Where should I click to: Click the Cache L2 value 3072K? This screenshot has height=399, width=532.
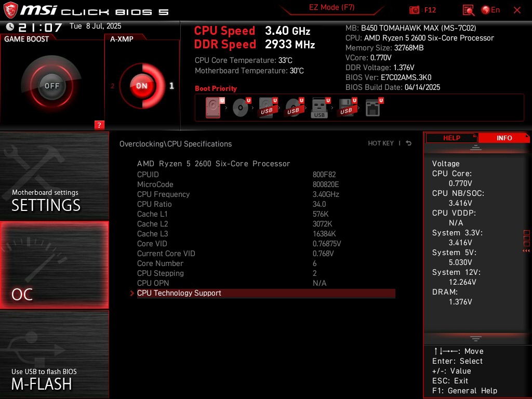coord(322,223)
